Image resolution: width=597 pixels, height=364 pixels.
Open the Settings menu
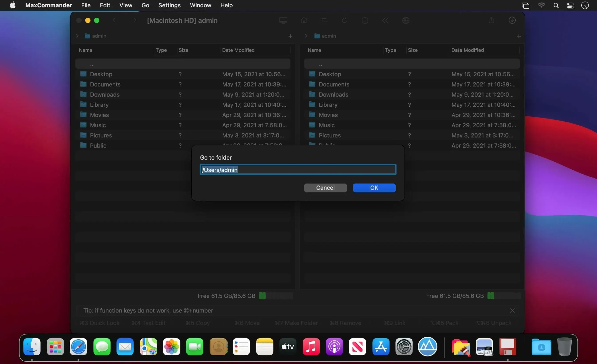pos(169,5)
